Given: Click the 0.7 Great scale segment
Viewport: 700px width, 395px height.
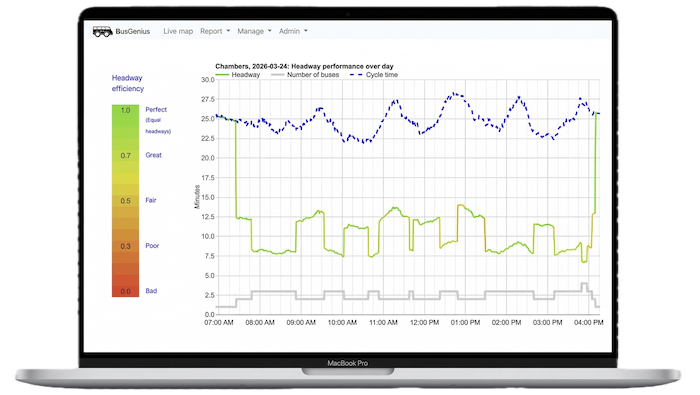Looking at the screenshot, I should [x=125, y=155].
